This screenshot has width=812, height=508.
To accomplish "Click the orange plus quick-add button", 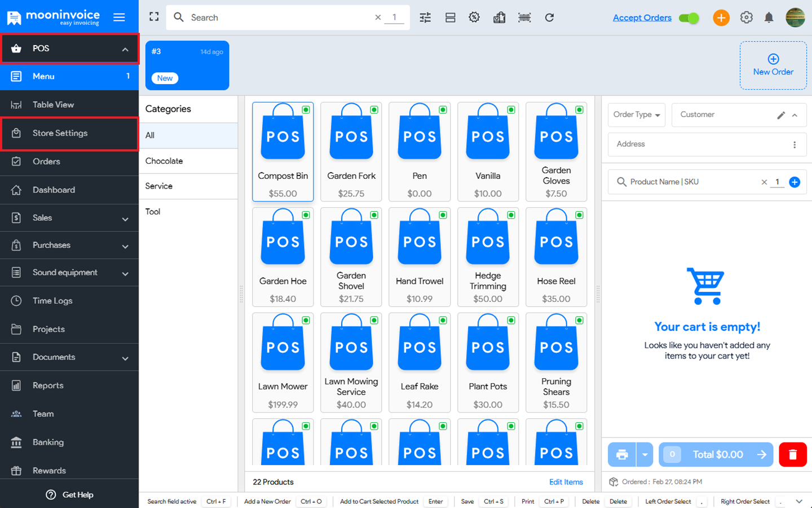I will tap(721, 17).
